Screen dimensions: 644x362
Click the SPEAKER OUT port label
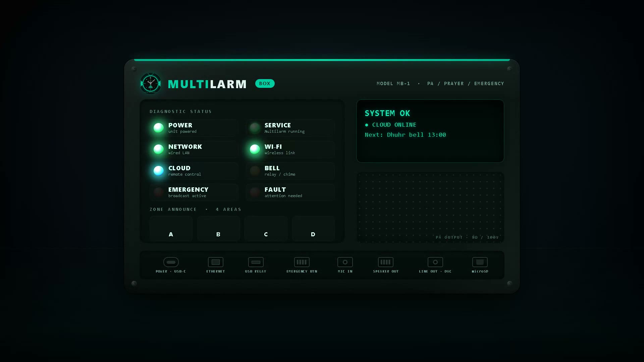[386, 271]
